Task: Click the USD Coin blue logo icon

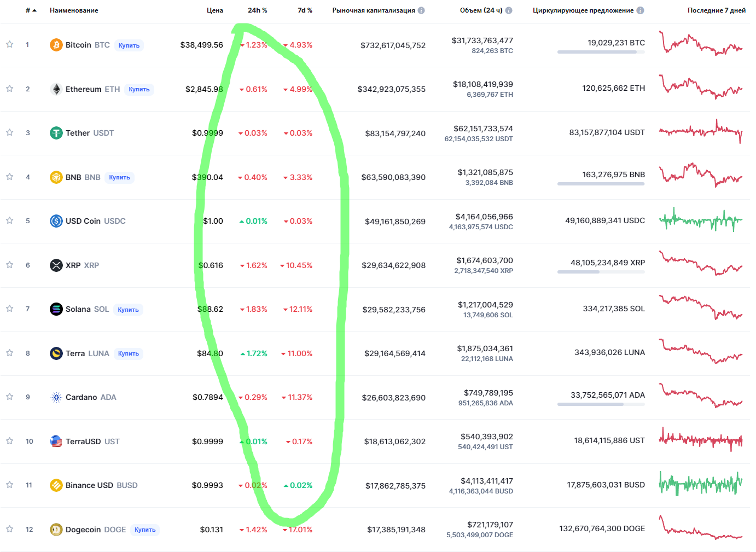Action: (56, 221)
